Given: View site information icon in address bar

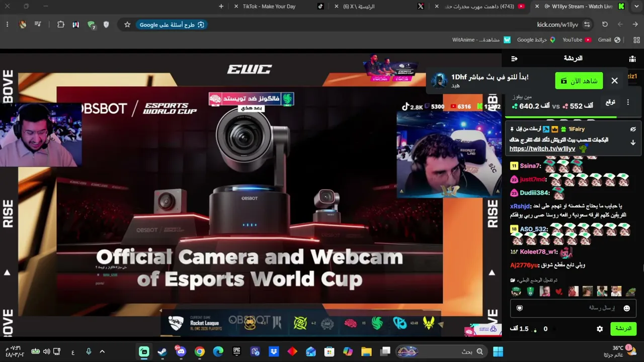Looking at the screenshot, I should click(x=587, y=25).
